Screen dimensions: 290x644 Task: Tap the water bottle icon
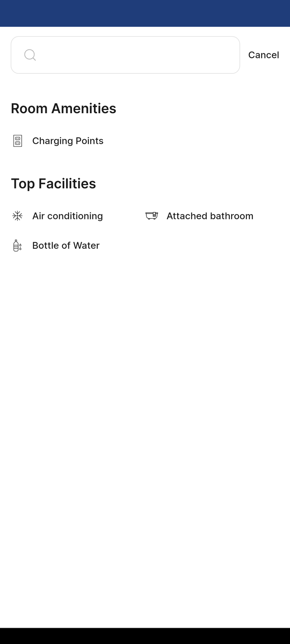tap(17, 245)
